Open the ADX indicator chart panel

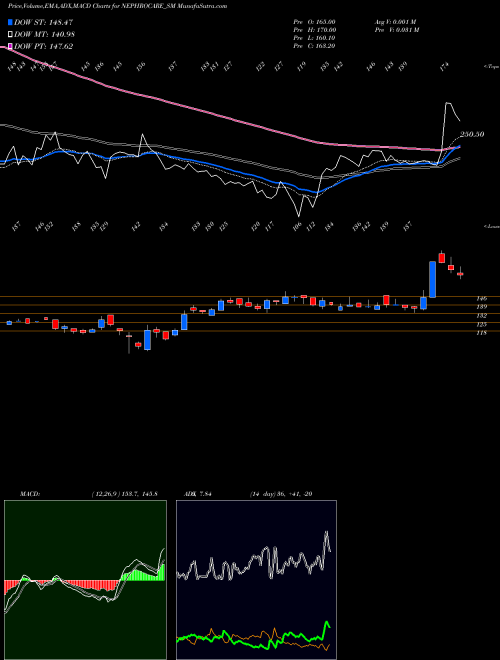(256, 580)
